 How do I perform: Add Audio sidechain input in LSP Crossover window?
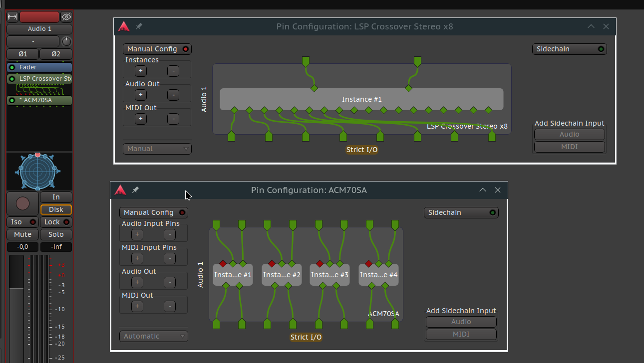(x=570, y=134)
